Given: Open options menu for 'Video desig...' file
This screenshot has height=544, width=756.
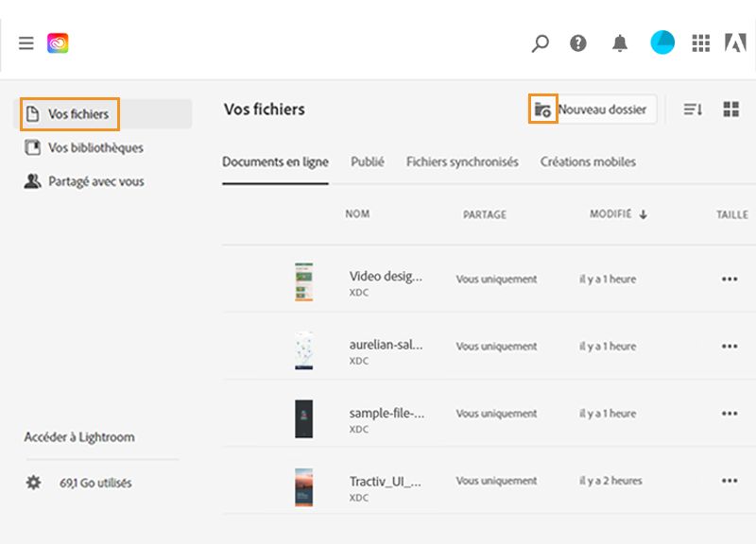Looking at the screenshot, I should coord(731,279).
